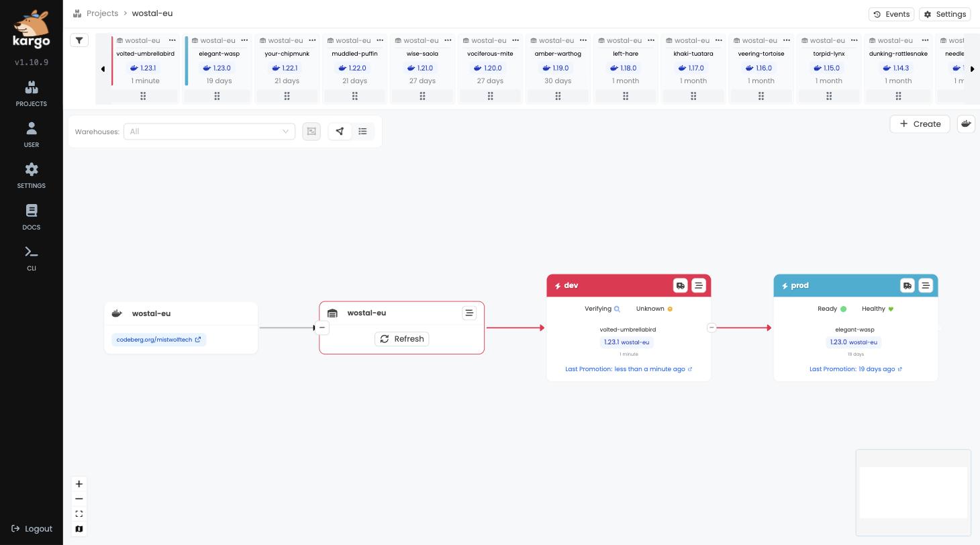Zoom out of the pipeline graph
The image size is (980, 545).
click(x=79, y=499)
